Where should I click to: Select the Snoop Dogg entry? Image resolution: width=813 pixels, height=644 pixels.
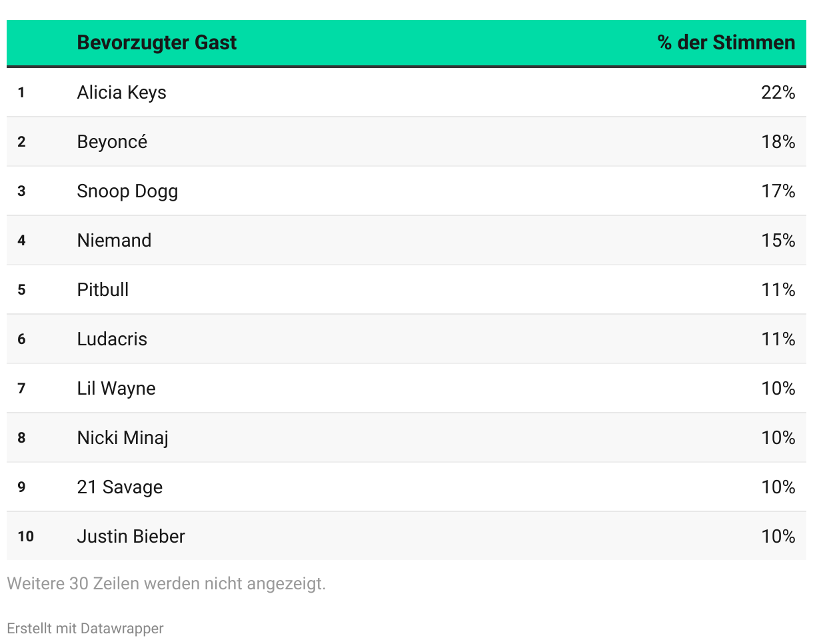(127, 191)
